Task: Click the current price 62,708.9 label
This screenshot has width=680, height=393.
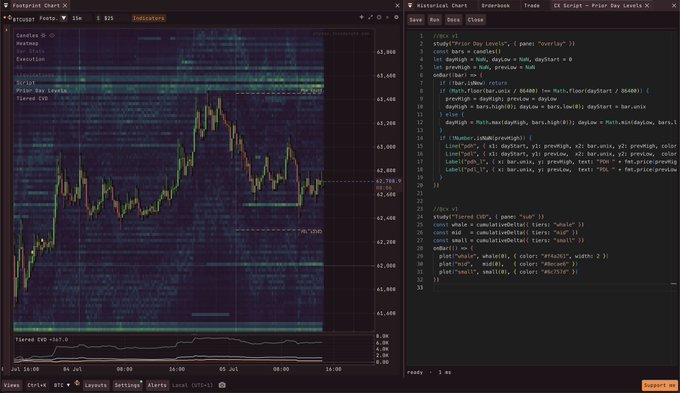Action: pyautogui.click(x=389, y=181)
